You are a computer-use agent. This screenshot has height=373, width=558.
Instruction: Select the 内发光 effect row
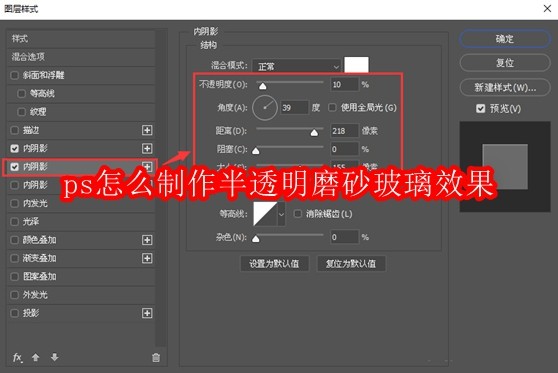click(81, 203)
